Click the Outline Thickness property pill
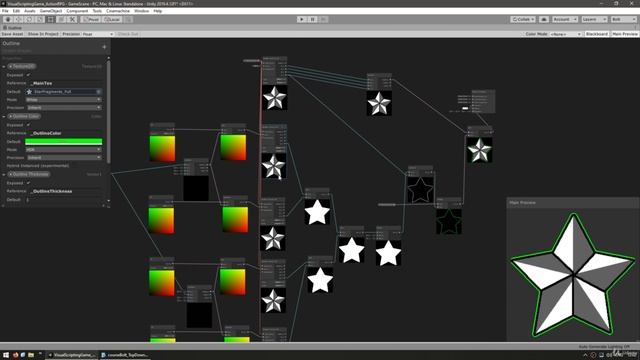 point(29,174)
